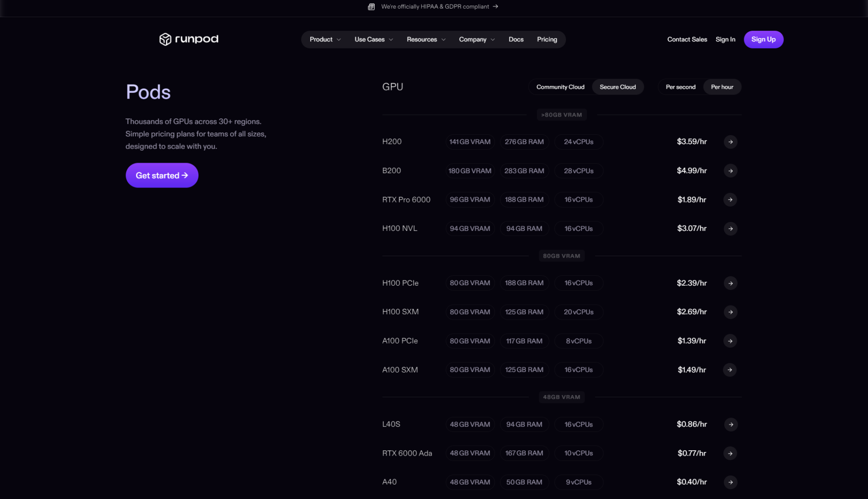This screenshot has height=499, width=868.
Task: Open the HIPAA & GDPR compliance banner link
Action: [434, 7]
